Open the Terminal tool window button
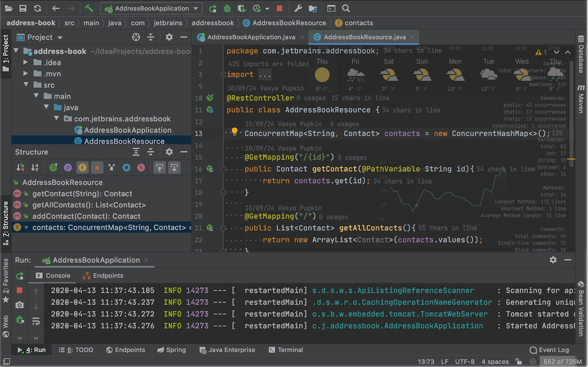This screenshot has width=588, height=367. (x=286, y=350)
